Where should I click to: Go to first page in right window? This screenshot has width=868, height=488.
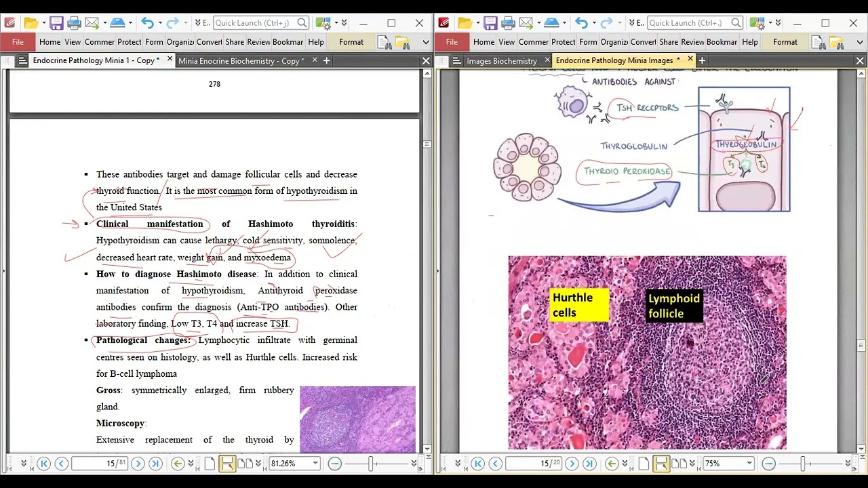[x=477, y=464]
